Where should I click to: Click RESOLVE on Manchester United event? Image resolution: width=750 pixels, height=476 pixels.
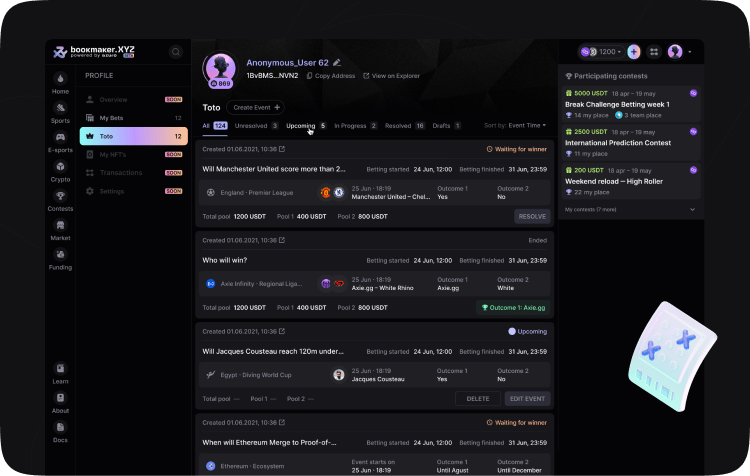[532, 217]
